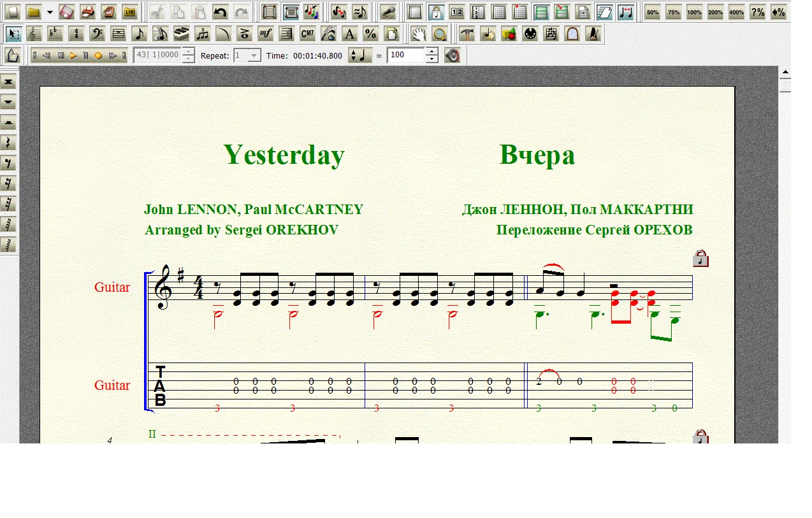Click the padlock icon above the first system
Viewport: 812px width, 518px height.
(x=700, y=258)
